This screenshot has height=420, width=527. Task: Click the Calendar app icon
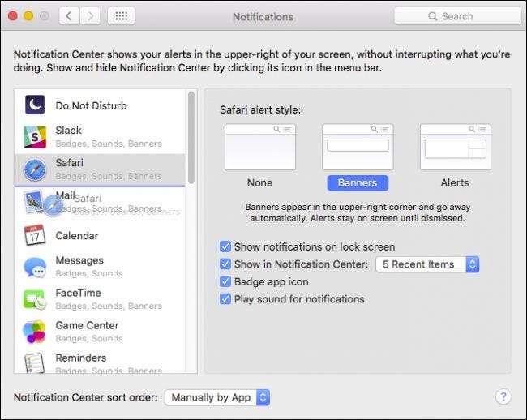35,235
